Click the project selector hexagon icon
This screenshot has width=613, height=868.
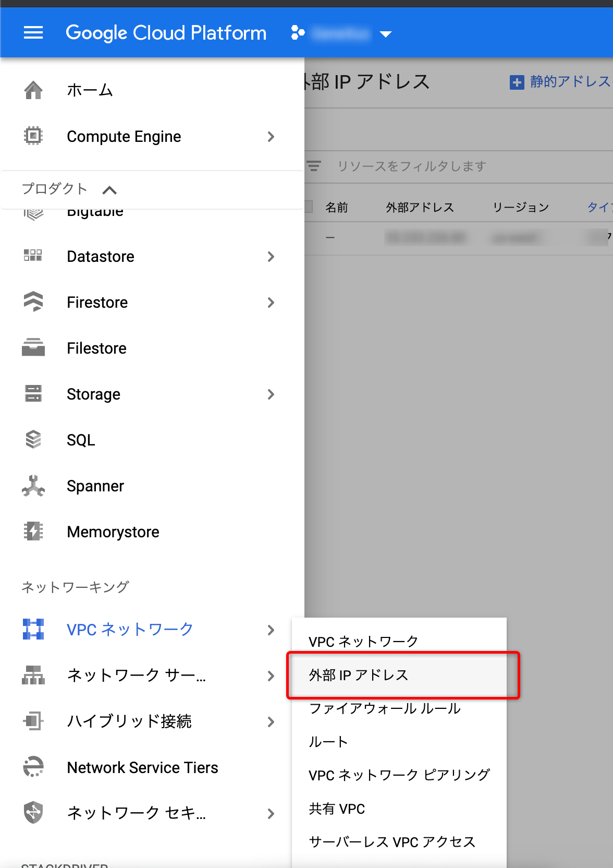(298, 33)
